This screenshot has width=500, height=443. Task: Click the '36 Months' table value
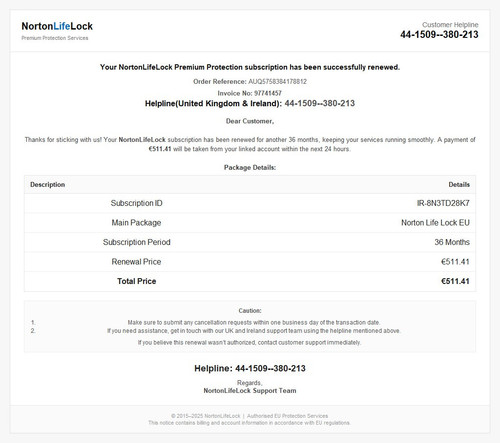coord(452,242)
